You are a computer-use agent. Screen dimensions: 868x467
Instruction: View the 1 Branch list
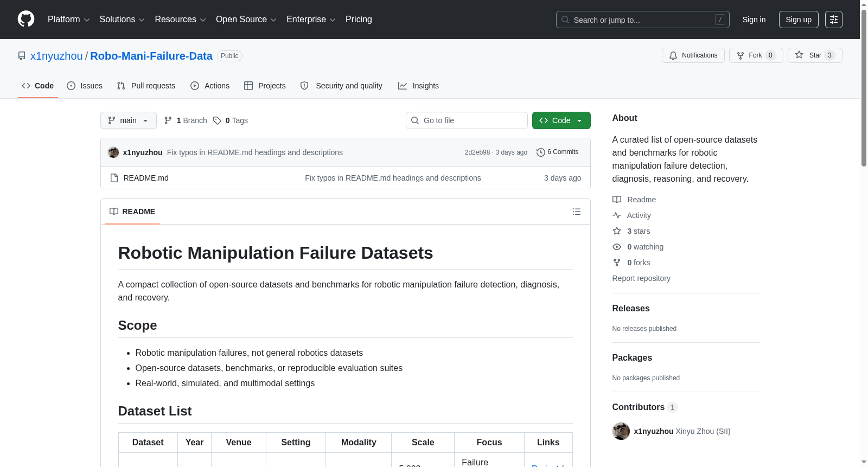click(x=186, y=120)
